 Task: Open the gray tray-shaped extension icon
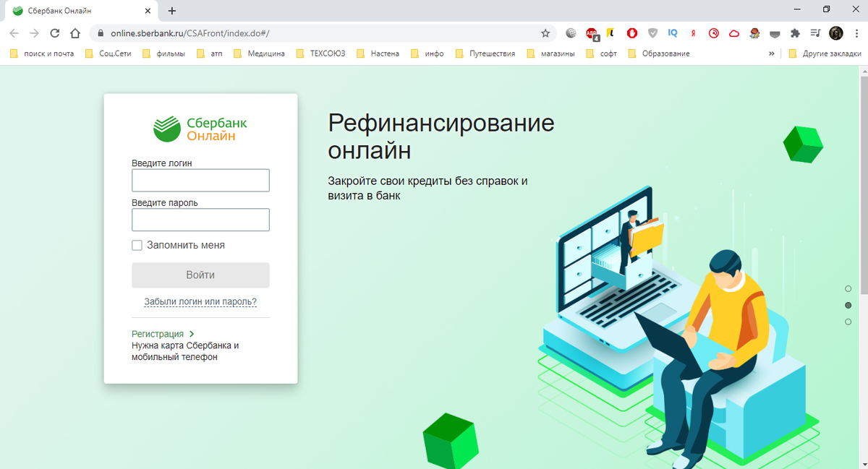775,33
